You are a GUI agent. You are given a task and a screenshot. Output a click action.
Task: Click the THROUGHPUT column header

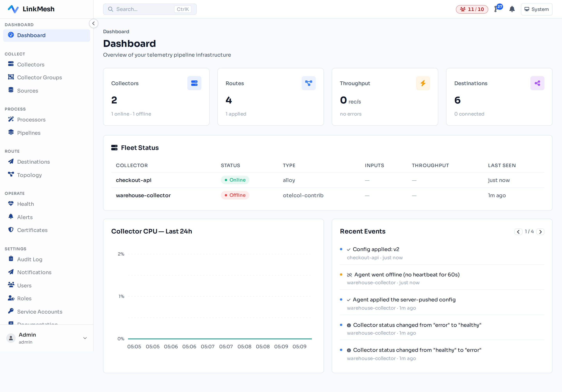click(430, 166)
